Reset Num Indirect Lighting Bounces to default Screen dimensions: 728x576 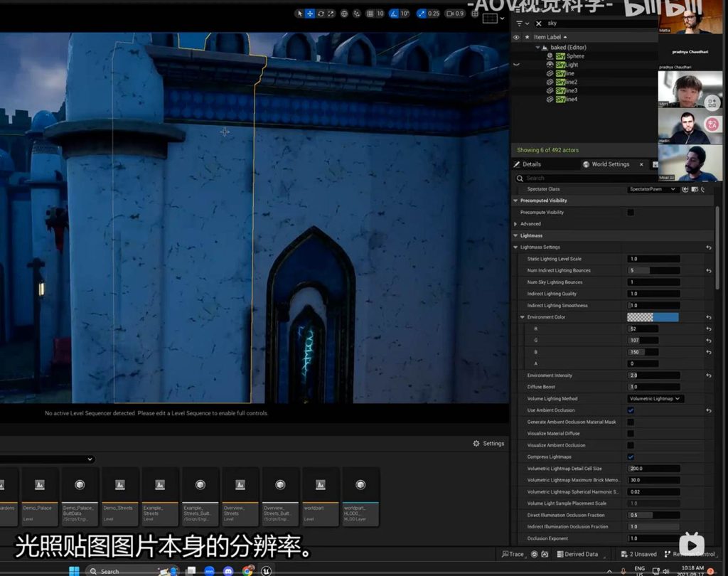[x=708, y=271]
